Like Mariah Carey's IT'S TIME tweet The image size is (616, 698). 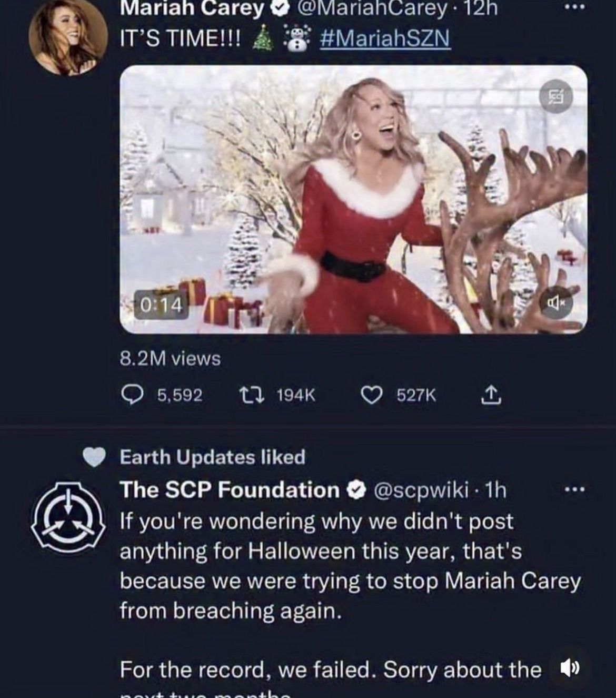371,395
